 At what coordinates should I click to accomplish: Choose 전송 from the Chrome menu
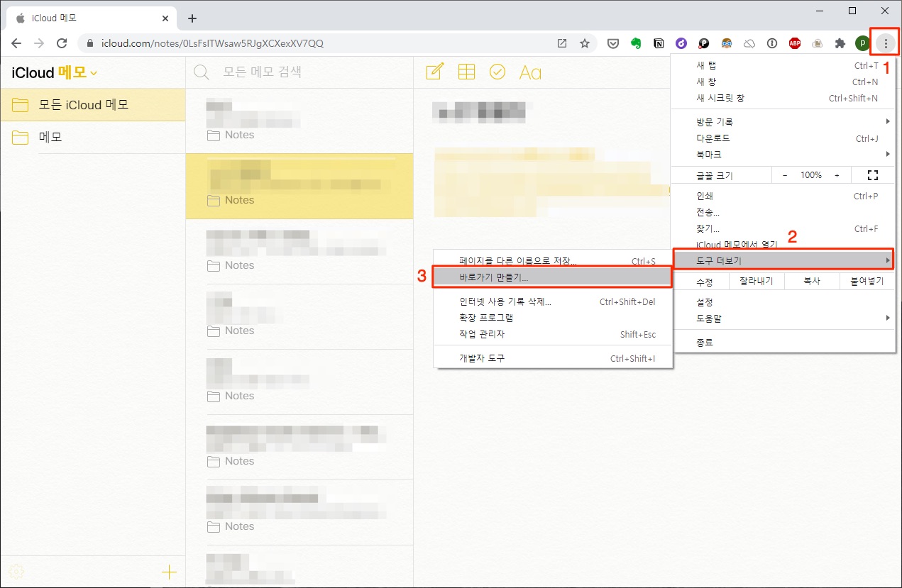point(783,212)
